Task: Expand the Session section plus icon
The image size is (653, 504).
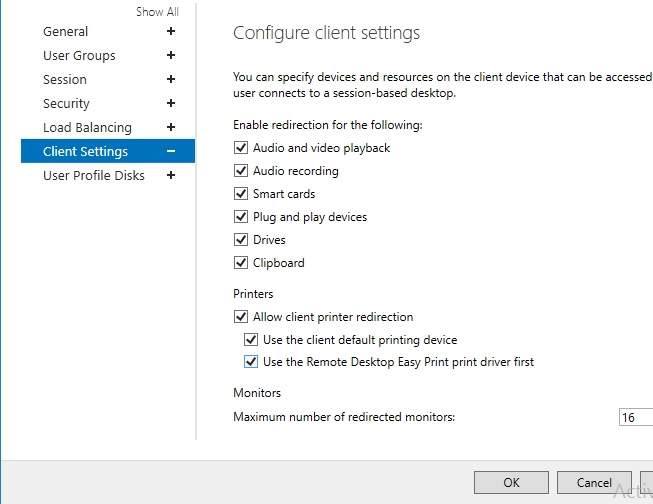Action: coord(171,80)
